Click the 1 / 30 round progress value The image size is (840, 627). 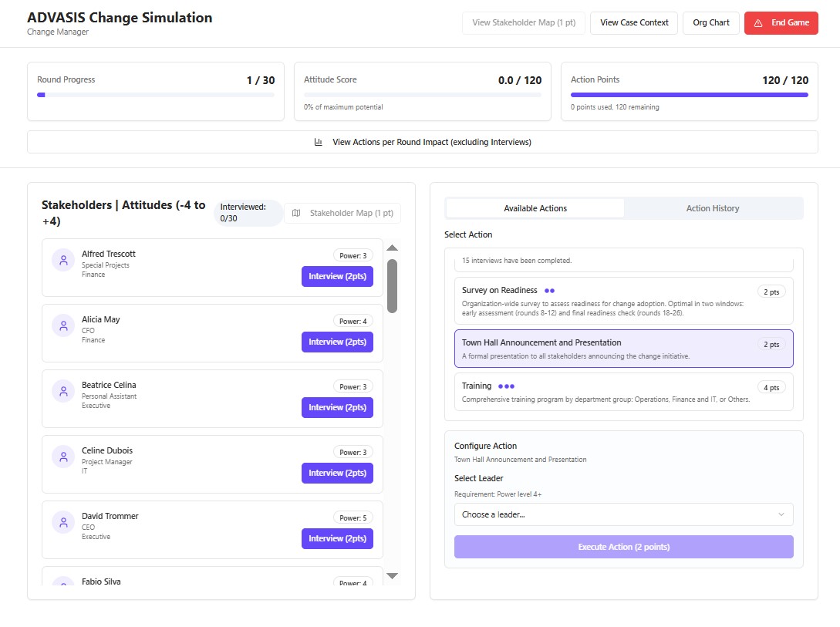point(261,80)
